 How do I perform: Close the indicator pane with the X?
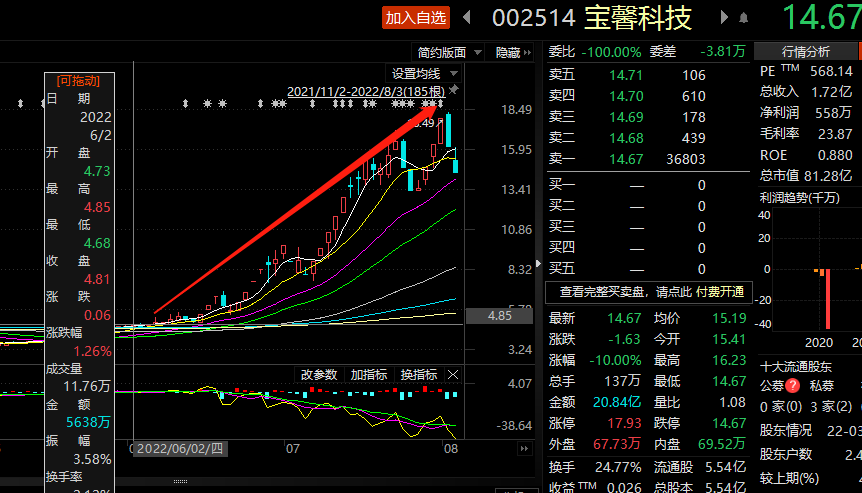453,375
